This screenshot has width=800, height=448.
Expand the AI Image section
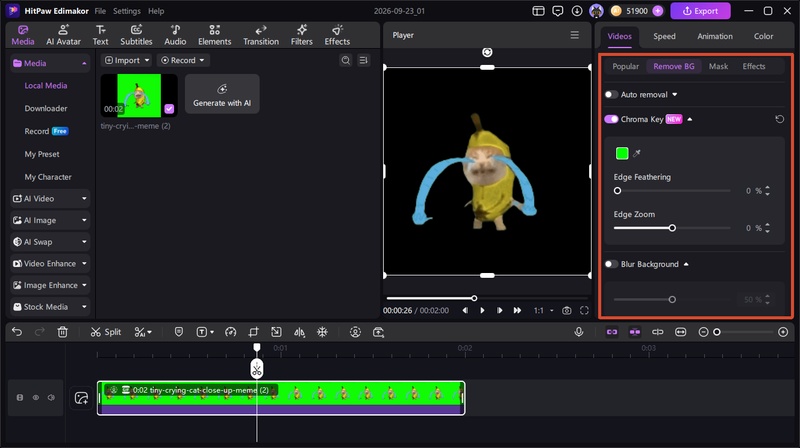[50, 220]
